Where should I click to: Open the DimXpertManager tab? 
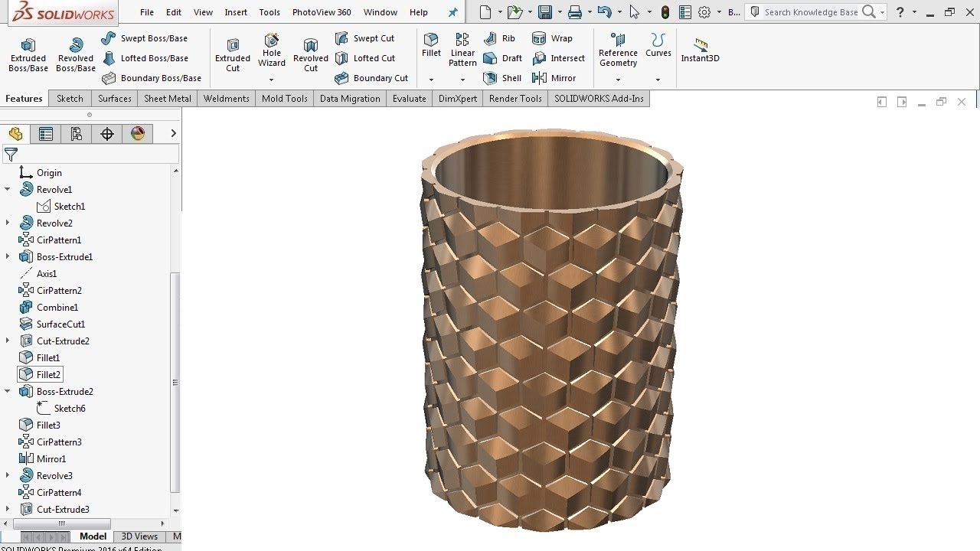(x=107, y=134)
